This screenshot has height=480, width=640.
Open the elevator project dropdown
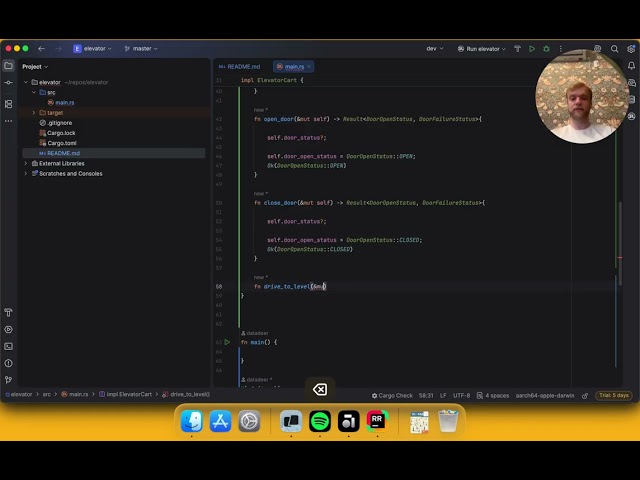point(92,49)
